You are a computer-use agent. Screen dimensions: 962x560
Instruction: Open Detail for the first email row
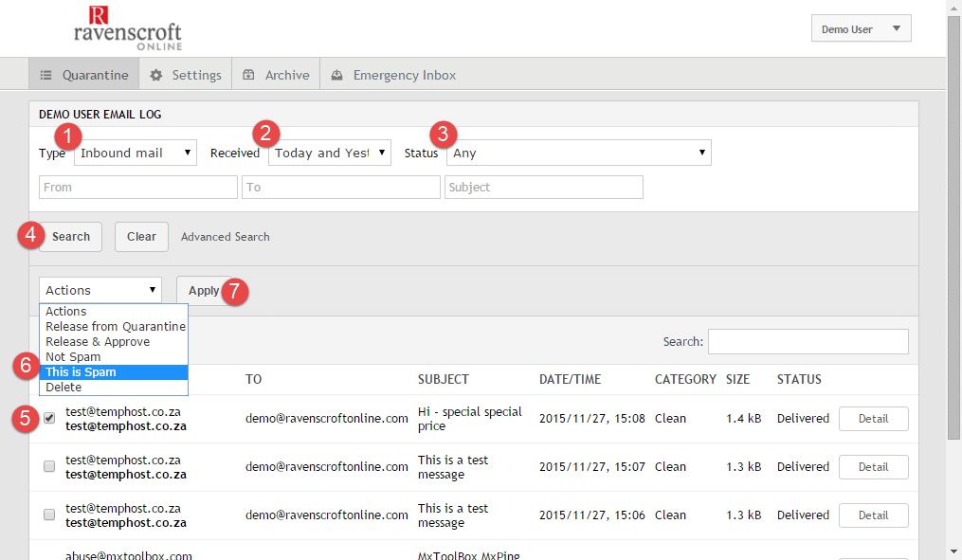click(x=873, y=418)
